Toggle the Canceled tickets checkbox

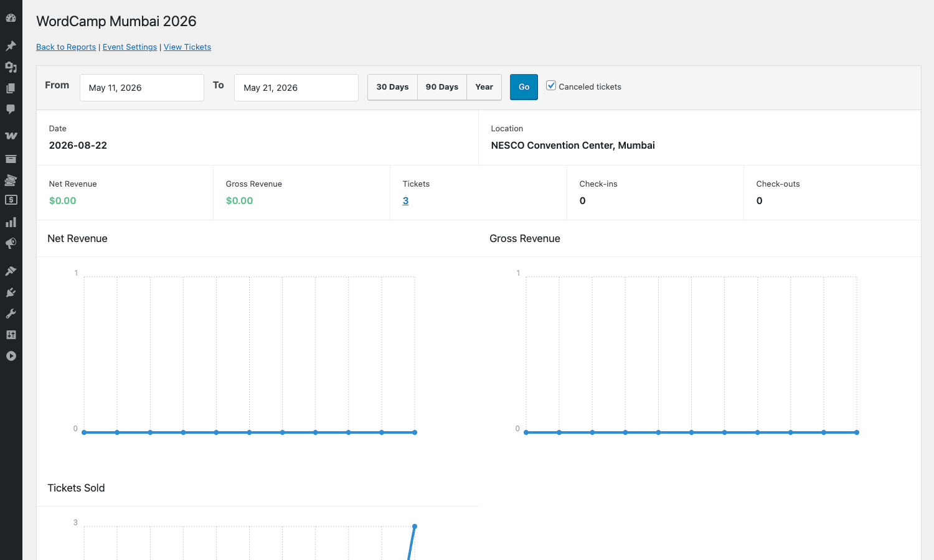tap(551, 86)
